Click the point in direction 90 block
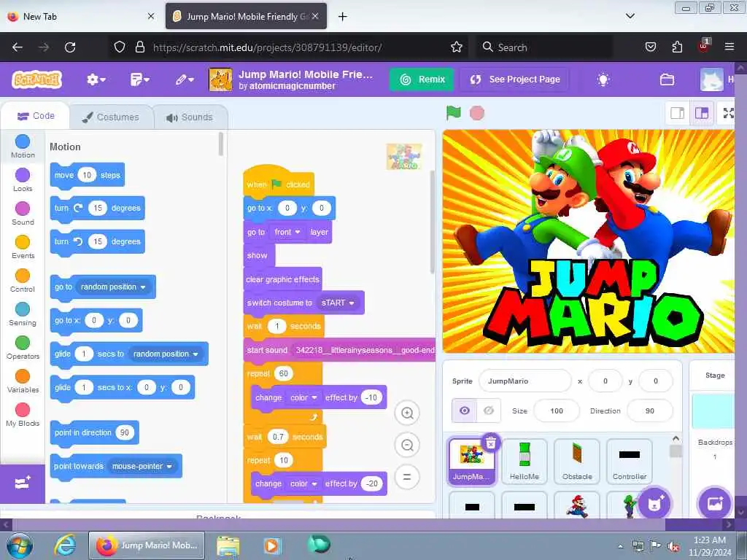747x560 pixels. 94,432
